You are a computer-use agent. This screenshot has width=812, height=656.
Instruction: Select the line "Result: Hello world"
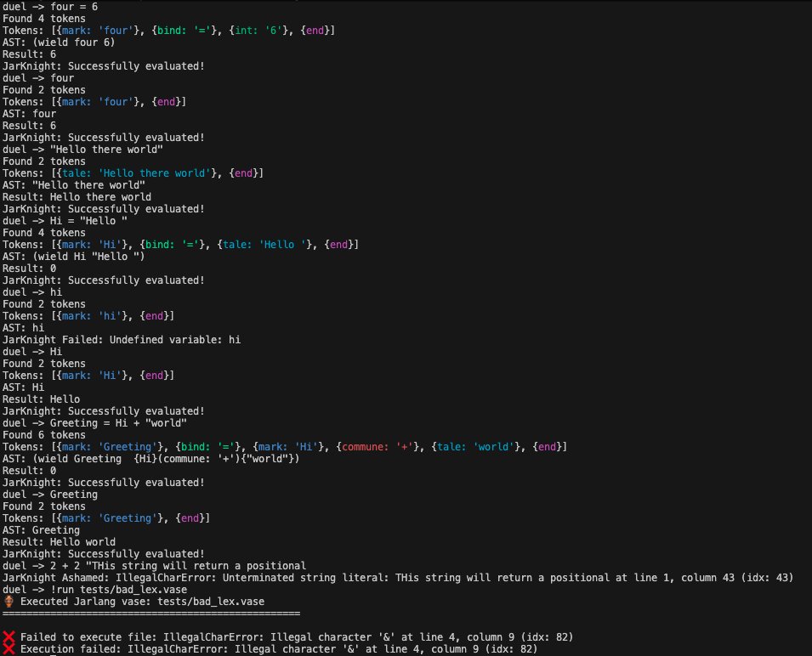(x=59, y=542)
